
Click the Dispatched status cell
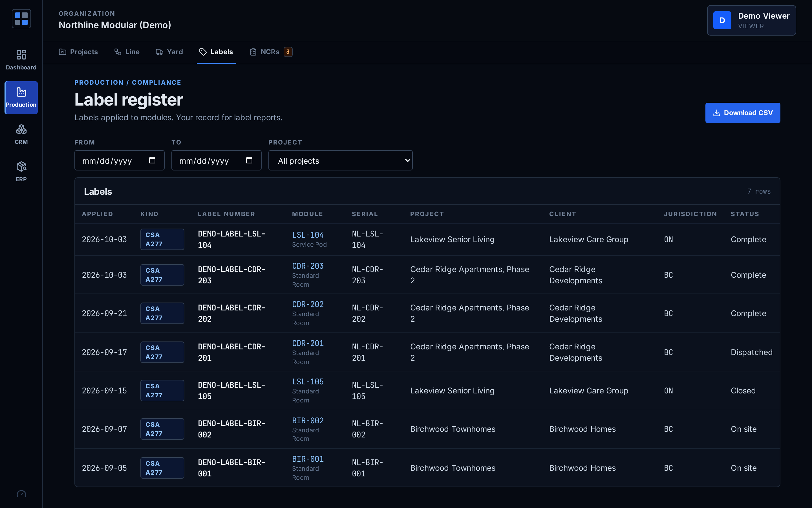pyautogui.click(x=752, y=352)
